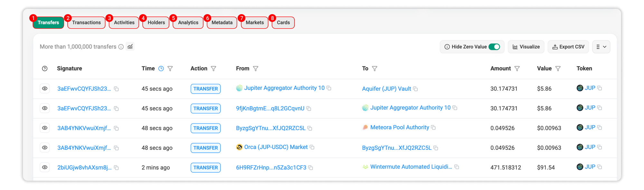The height and width of the screenshot is (190, 644).
Task: Switch to the Holders tab
Action: tap(156, 23)
